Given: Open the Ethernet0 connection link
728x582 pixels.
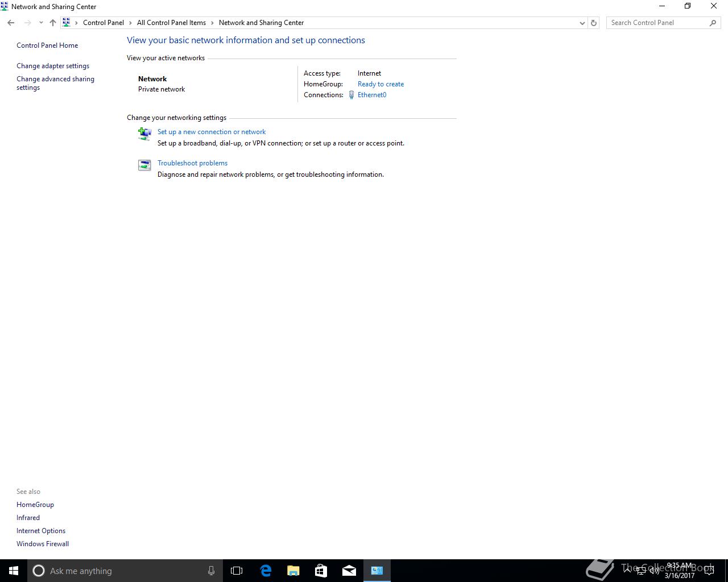Looking at the screenshot, I should (x=372, y=95).
